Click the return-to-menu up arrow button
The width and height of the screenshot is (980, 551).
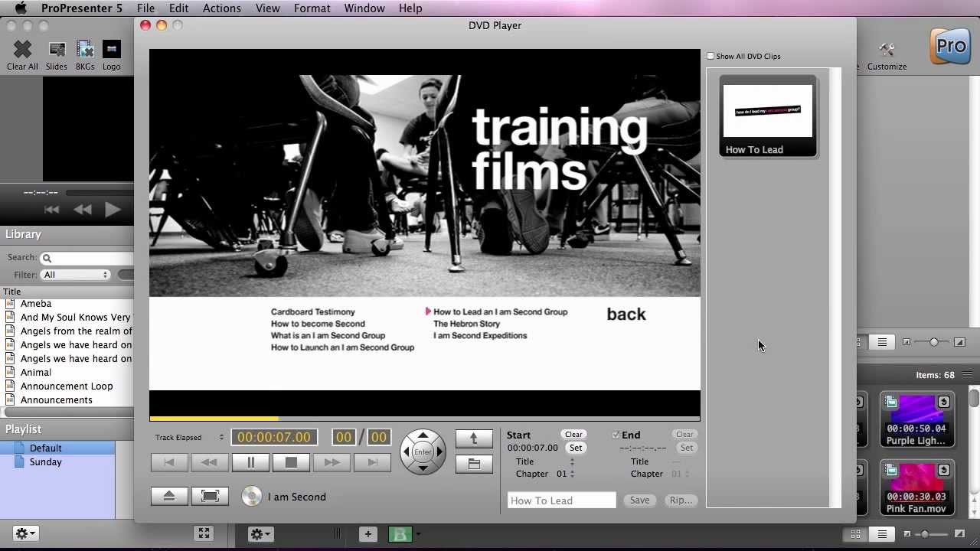tap(474, 439)
